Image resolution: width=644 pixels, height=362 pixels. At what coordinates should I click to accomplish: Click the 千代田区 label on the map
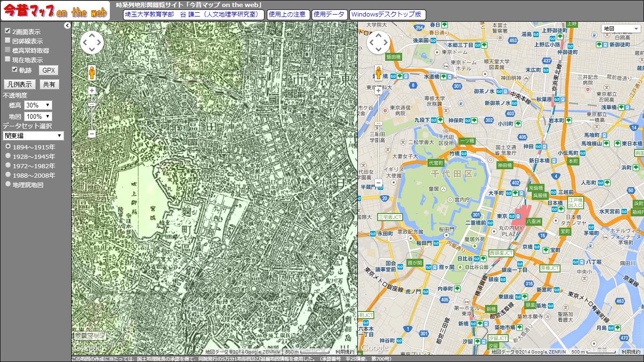452,173
